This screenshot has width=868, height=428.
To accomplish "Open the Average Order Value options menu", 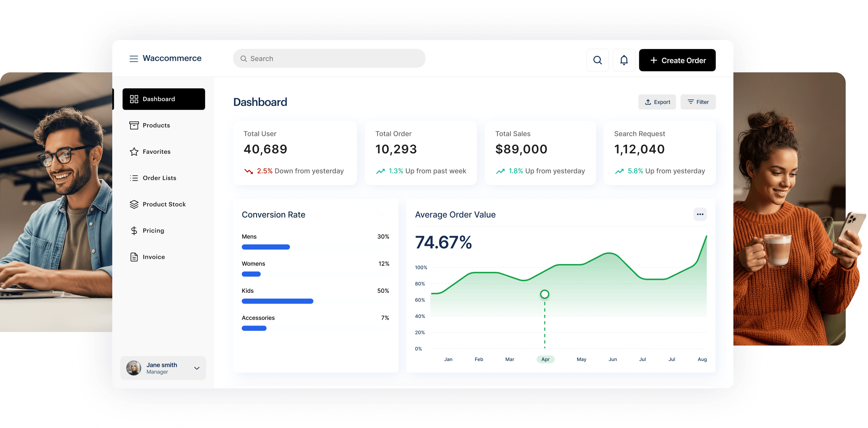I will click(700, 214).
